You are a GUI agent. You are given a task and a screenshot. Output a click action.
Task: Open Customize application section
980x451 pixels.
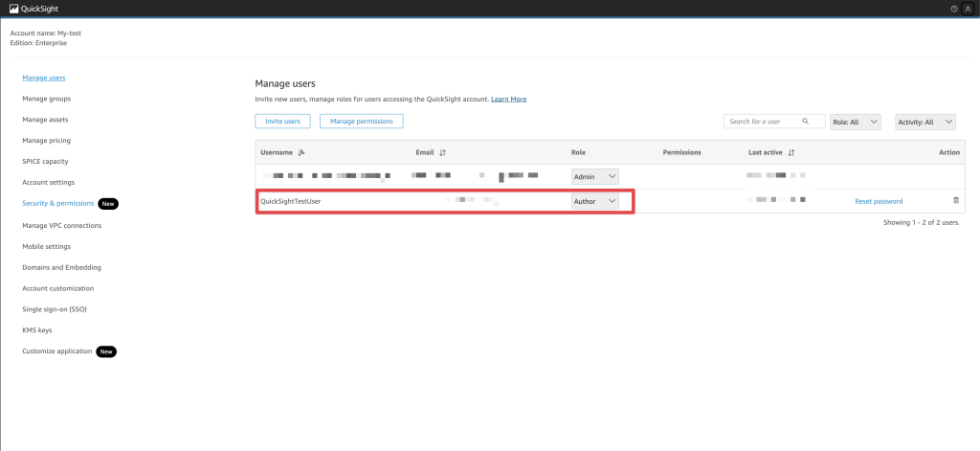(x=57, y=351)
